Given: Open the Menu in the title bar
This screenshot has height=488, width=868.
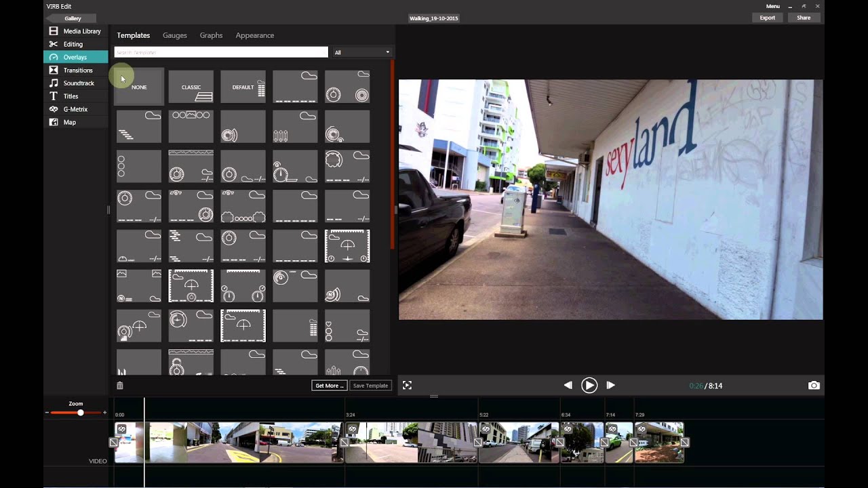Looking at the screenshot, I should [773, 6].
